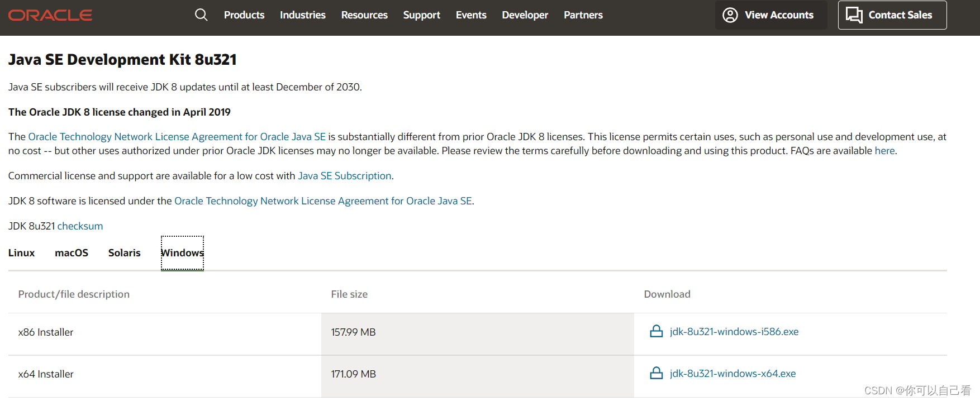Screen dimensions: 980x401
Task: Open the JDK 8u321 checksum link
Action: 80,226
